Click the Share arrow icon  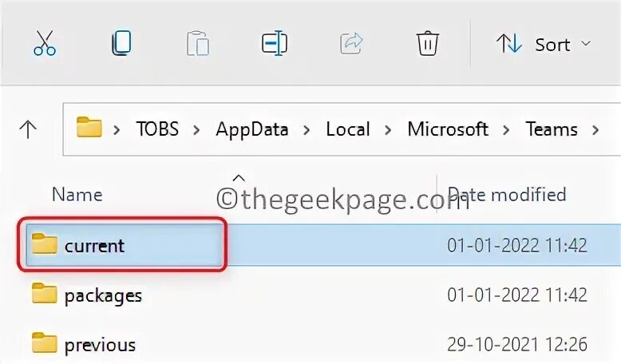[351, 43]
